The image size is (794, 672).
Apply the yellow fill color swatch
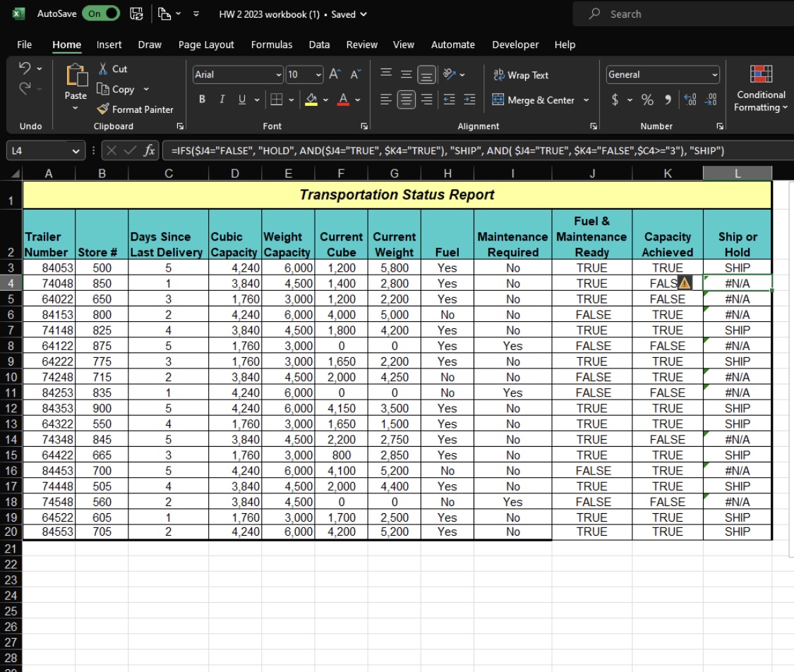tap(311, 100)
